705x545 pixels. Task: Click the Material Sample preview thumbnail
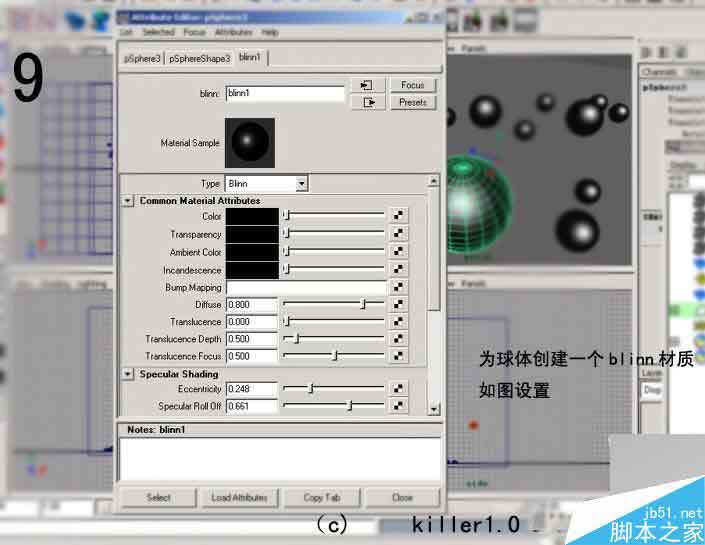[250, 143]
